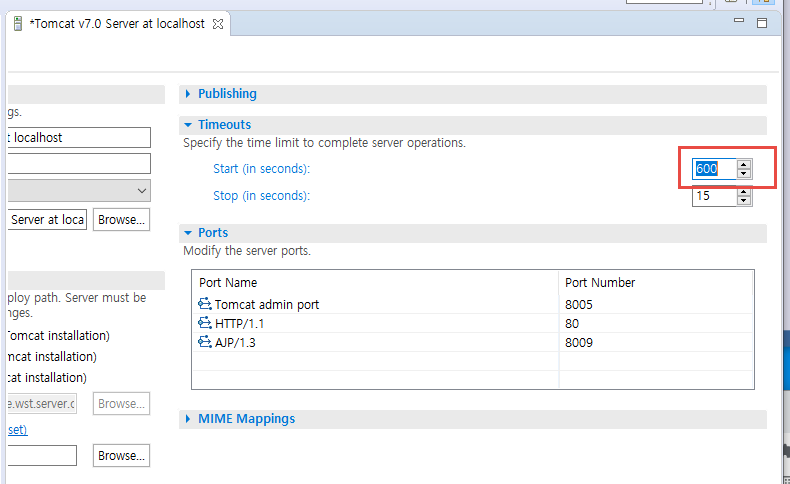
Task: Decrease the Start timeout with down arrow
Action: [x=744, y=174]
